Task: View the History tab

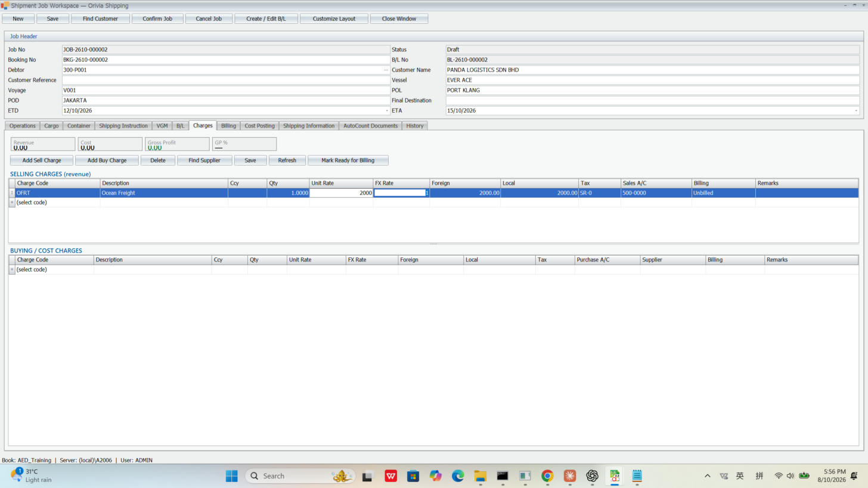Action: point(415,126)
